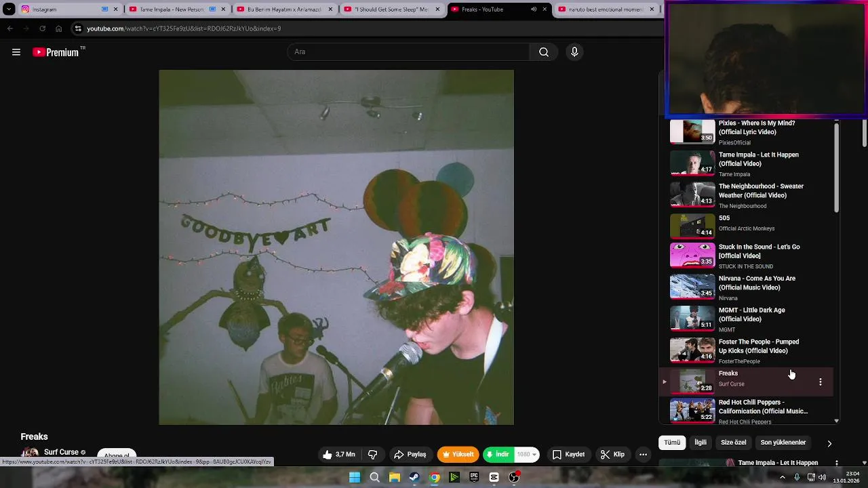Download the video with the green İndir button
The width and height of the screenshot is (868, 488).
coord(498,455)
